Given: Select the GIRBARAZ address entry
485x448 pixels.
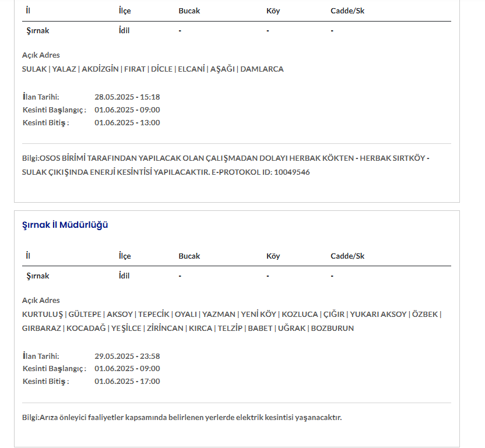Looking at the screenshot, I should tap(41, 328).
